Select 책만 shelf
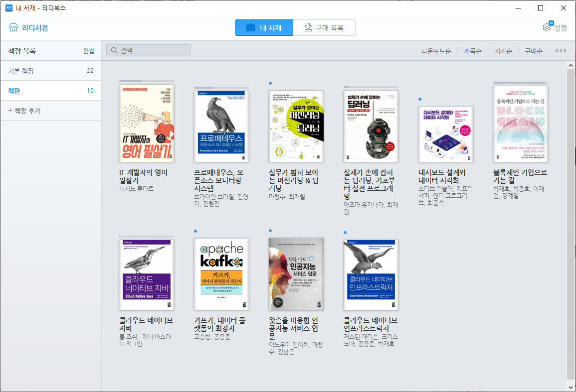Image resolution: width=576 pixels, height=392 pixels. [x=51, y=90]
